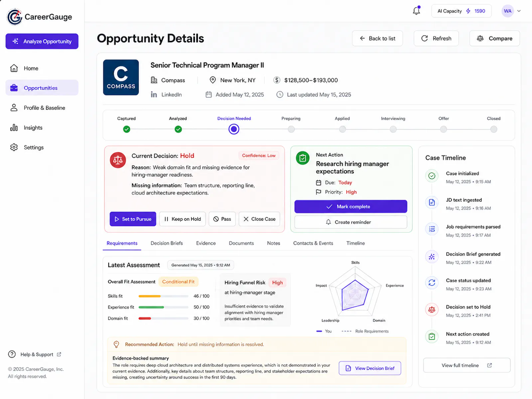Screen dimensions: 532x399
Task: Click the CareerGauge logo icon
Action: coord(15,17)
